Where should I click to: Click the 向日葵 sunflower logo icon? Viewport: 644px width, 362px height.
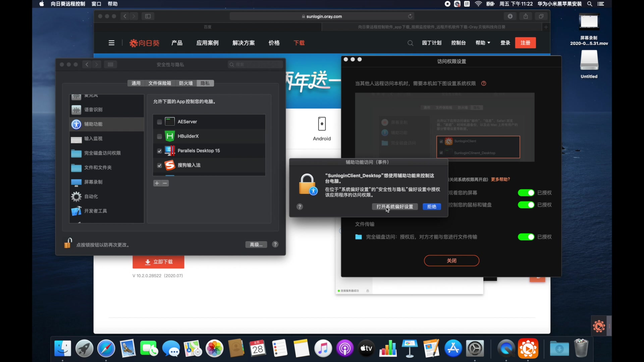point(132,43)
